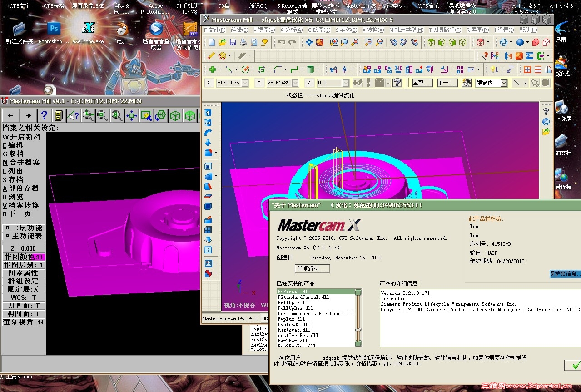Click the blue shaded sphere icon in X5

(x=520, y=42)
